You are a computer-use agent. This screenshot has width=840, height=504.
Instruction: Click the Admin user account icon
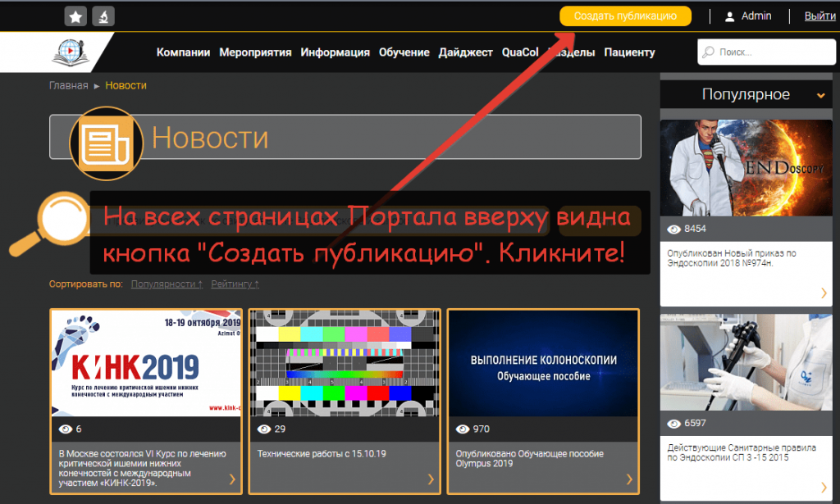731,15
